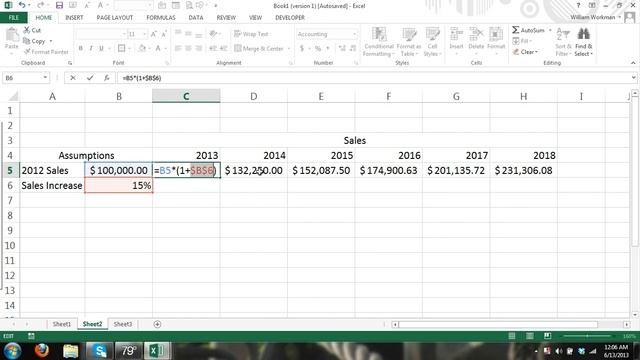Click the fill color bucket button
Image resolution: width=640 pixels, height=360 pixels.
pos(142,49)
